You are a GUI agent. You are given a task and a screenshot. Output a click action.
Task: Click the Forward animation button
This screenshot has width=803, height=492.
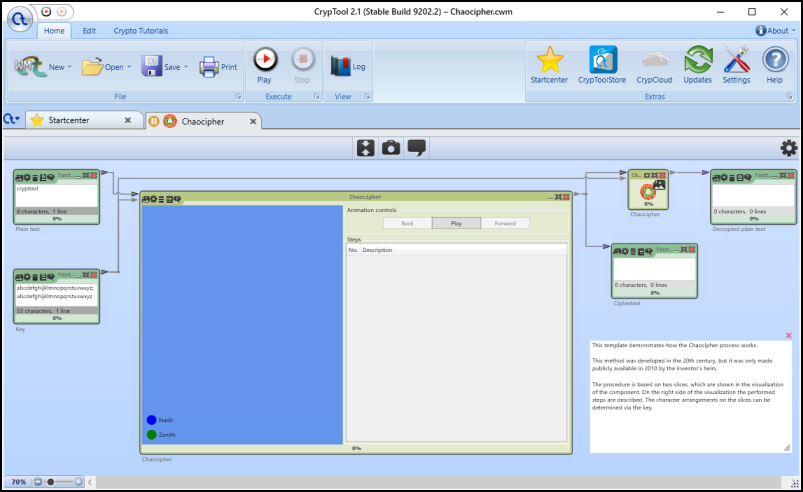505,223
